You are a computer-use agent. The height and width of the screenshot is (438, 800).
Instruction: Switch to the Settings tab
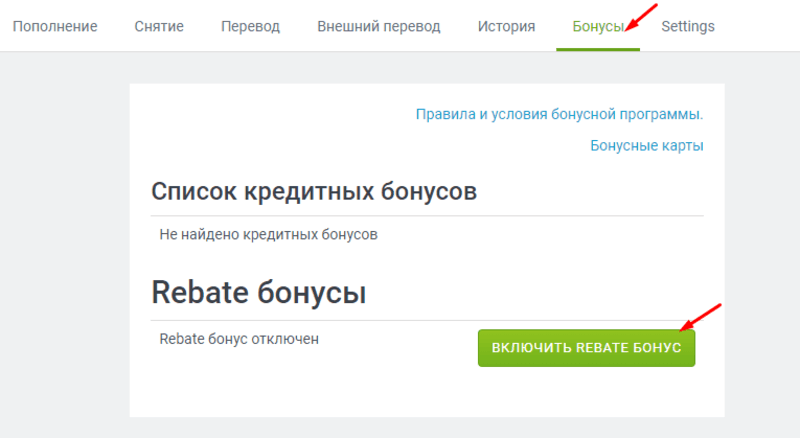[x=688, y=27]
